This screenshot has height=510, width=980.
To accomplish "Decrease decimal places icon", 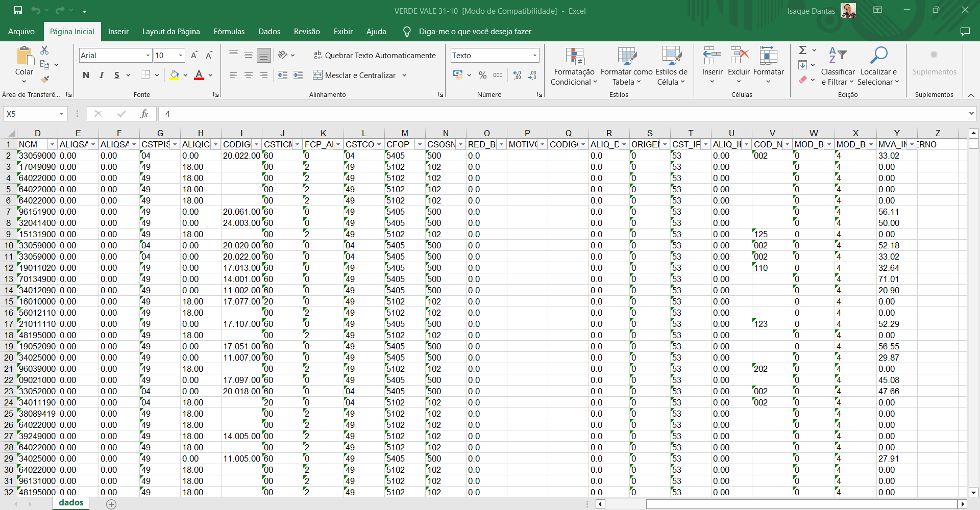I will (x=532, y=75).
